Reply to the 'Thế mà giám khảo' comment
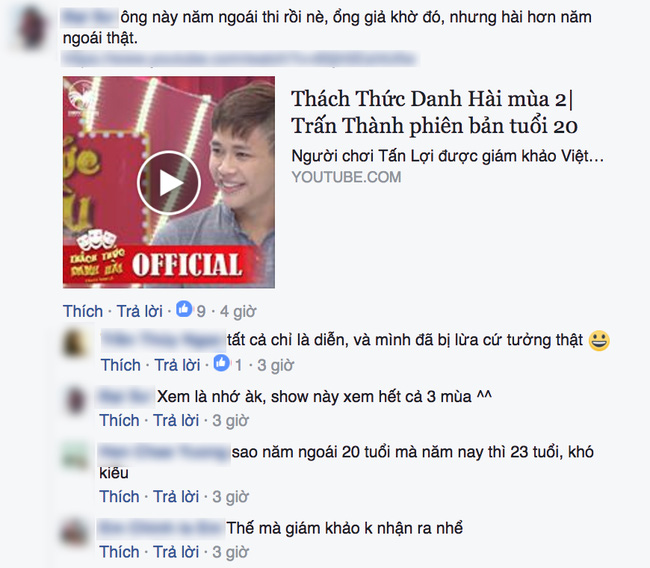This screenshot has height=568, width=650. tap(176, 552)
